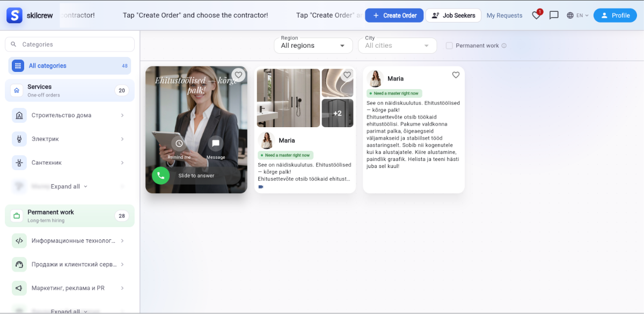Favorite Maria's photo gallery card
Image resolution: width=644 pixels, height=314 pixels.
pos(347,75)
